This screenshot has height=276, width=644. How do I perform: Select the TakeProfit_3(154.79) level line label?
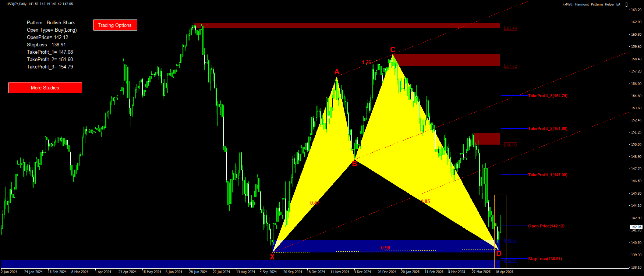[x=548, y=96]
